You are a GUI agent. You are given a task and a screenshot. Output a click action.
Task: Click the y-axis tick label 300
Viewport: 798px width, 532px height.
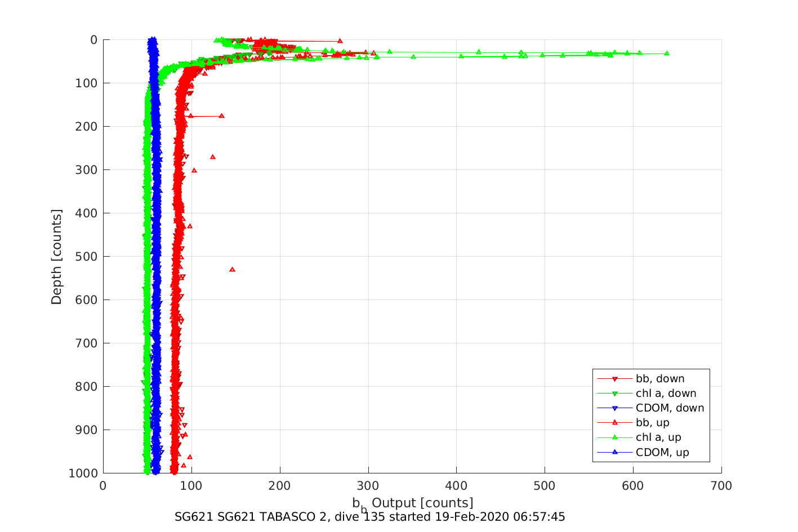[x=87, y=170]
